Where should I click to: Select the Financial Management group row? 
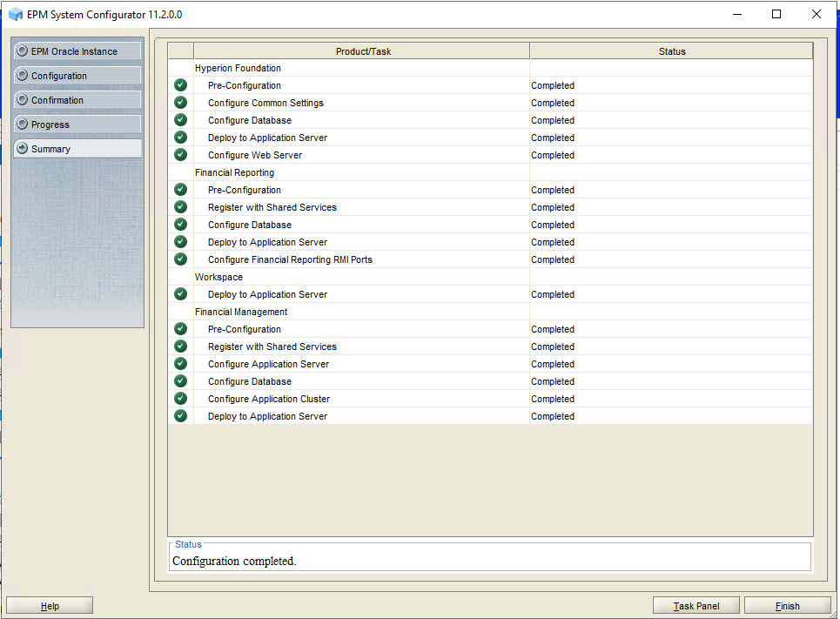490,312
